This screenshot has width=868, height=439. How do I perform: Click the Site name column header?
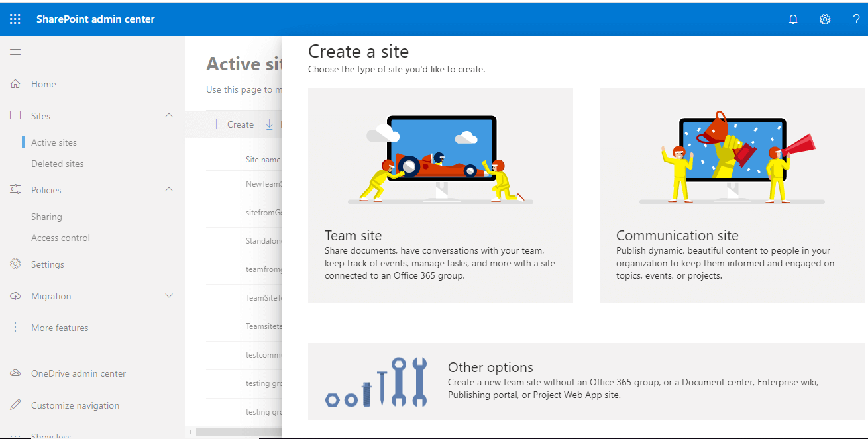263,160
